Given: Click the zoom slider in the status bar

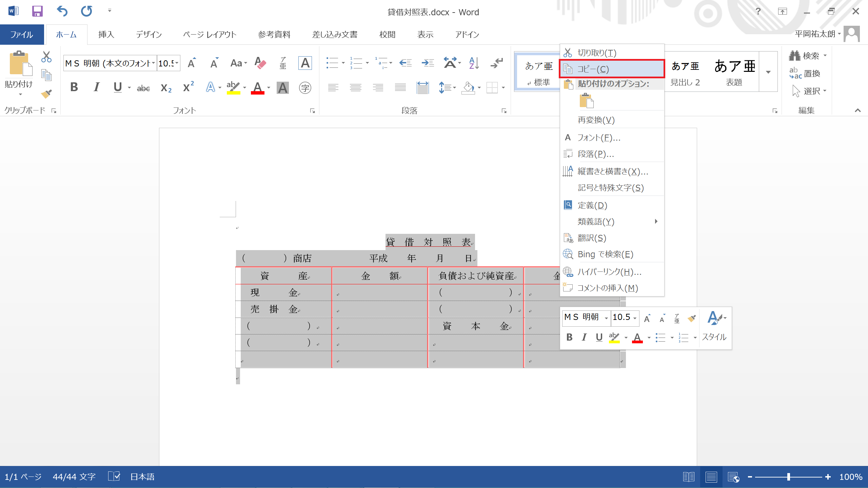Looking at the screenshot, I should pos(789,477).
